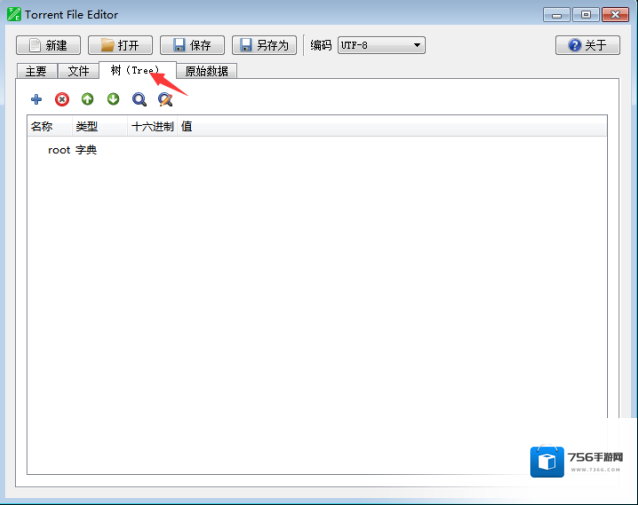Image resolution: width=638 pixels, height=505 pixels.
Task: Click the red remove-item icon
Action: pyautogui.click(x=62, y=99)
